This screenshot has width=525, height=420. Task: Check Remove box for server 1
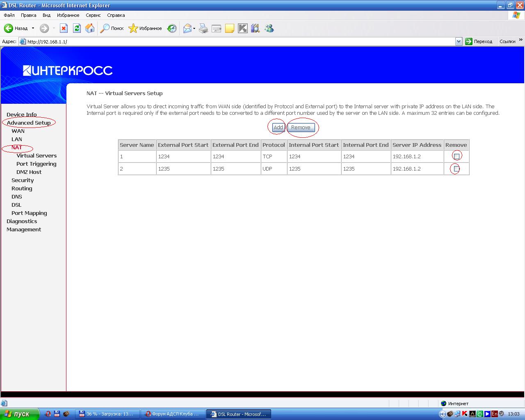pyautogui.click(x=457, y=156)
